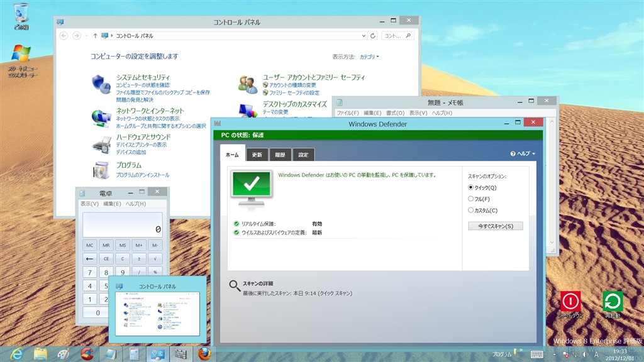The height and width of the screenshot is (362, 644).
Task: Switch to the Defender History tab
Action: click(280, 155)
